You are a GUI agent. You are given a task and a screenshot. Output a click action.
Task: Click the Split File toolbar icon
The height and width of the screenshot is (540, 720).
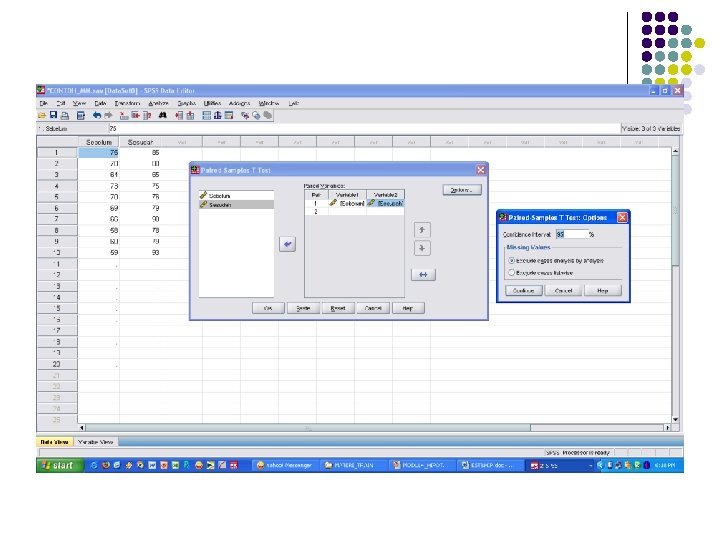pos(207,115)
